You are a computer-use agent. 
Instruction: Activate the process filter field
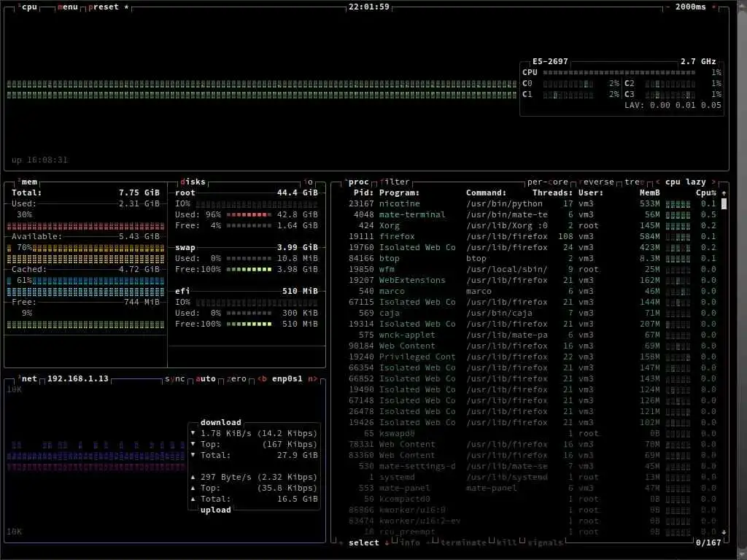click(x=395, y=182)
